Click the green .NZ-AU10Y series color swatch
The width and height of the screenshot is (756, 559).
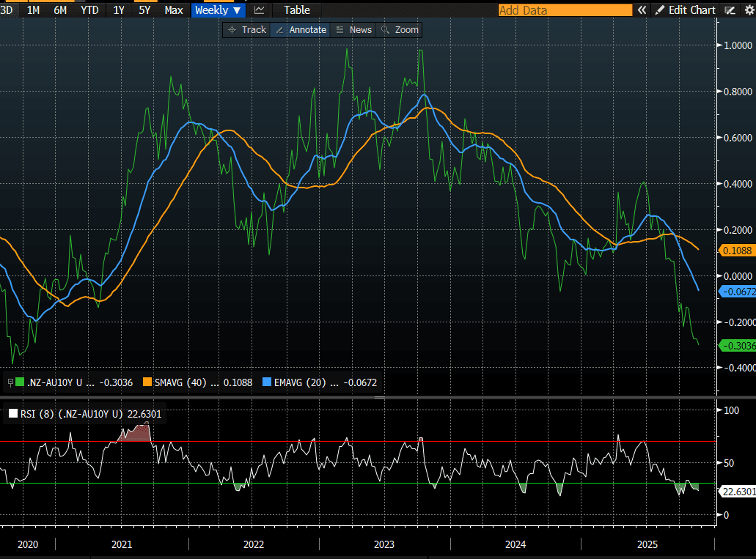point(20,382)
